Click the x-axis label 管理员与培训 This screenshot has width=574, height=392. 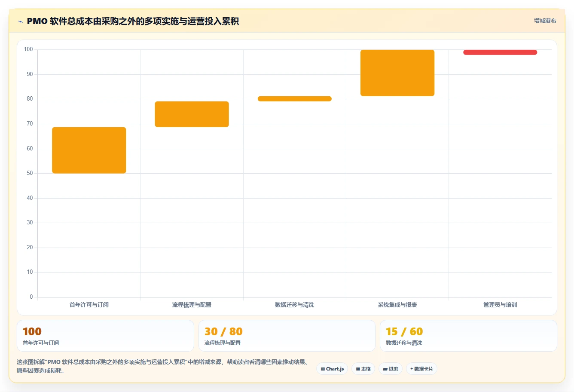tap(500, 305)
